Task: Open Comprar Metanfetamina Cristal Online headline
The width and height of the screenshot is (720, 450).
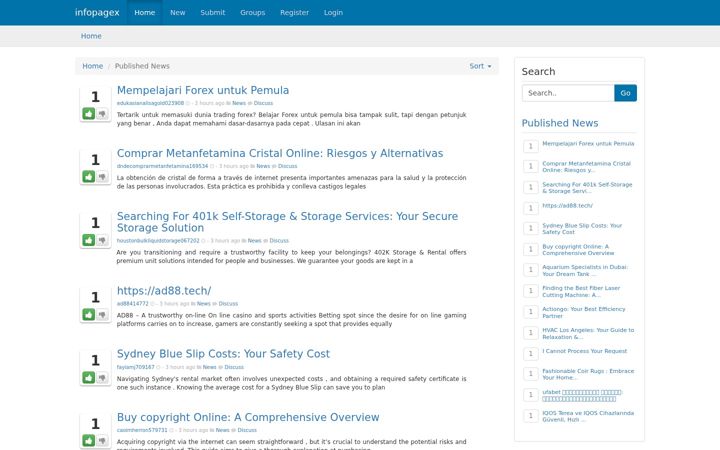Action: 280,153
